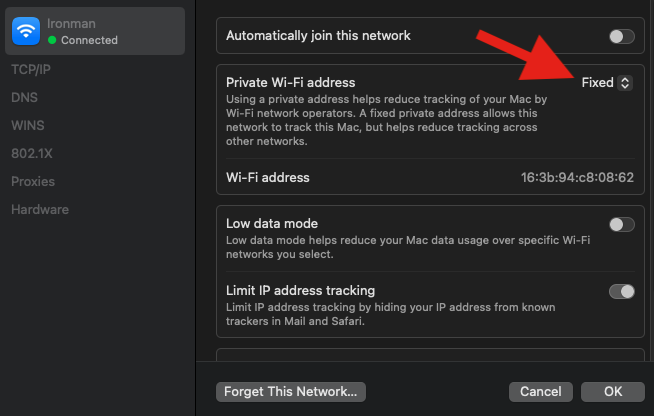
Task: Show the Hardware tab
Action: (x=40, y=210)
